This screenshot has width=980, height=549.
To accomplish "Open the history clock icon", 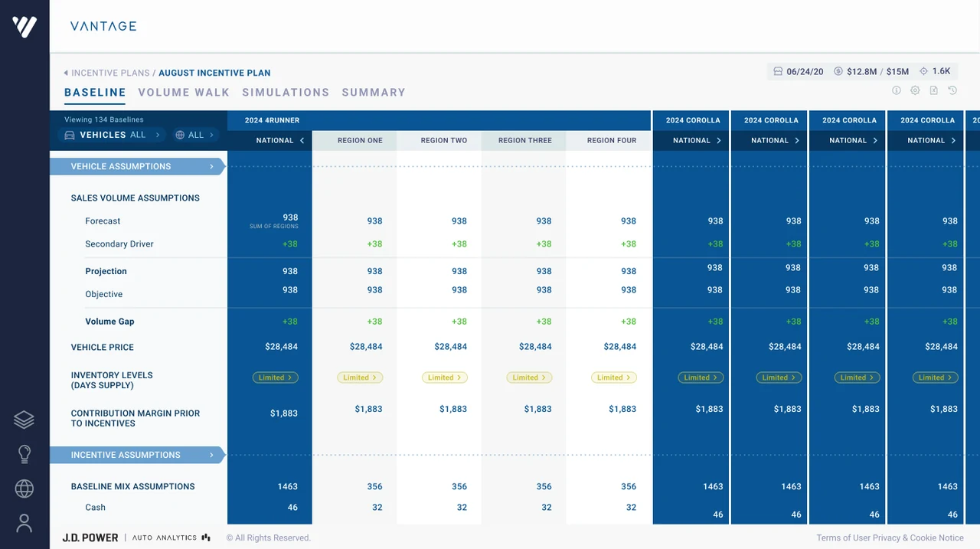I will tap(952, 90).
